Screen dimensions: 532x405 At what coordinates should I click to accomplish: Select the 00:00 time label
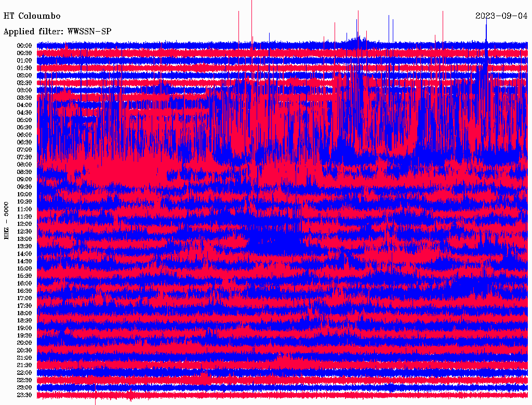pos(24,46)
